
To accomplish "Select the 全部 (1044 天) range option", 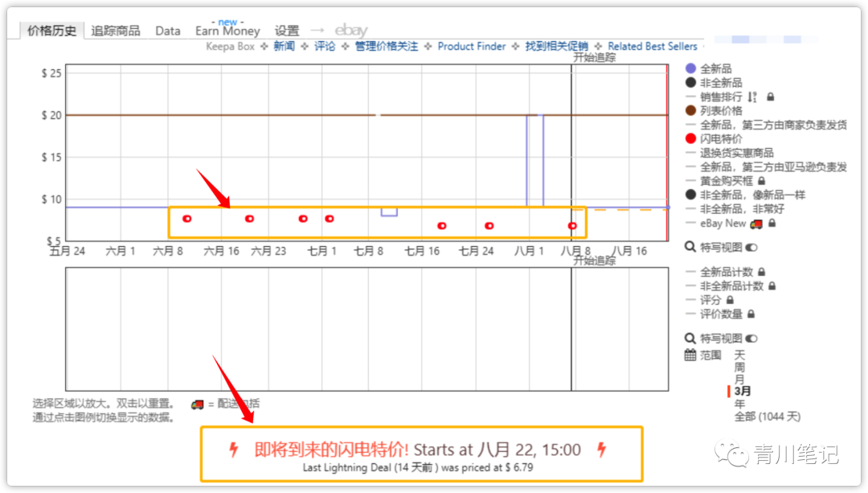I will 768,417.
